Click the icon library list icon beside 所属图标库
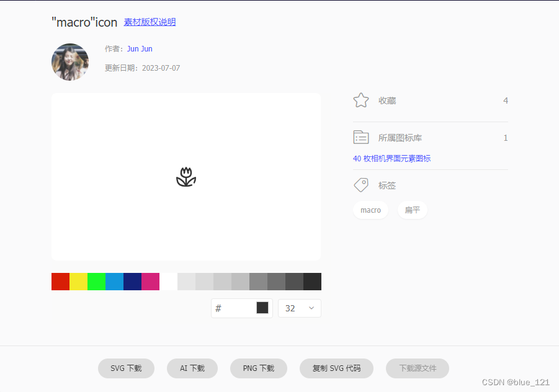Viewport: 559px width, 392px height. pyautogui.click(x=361, y=137)
